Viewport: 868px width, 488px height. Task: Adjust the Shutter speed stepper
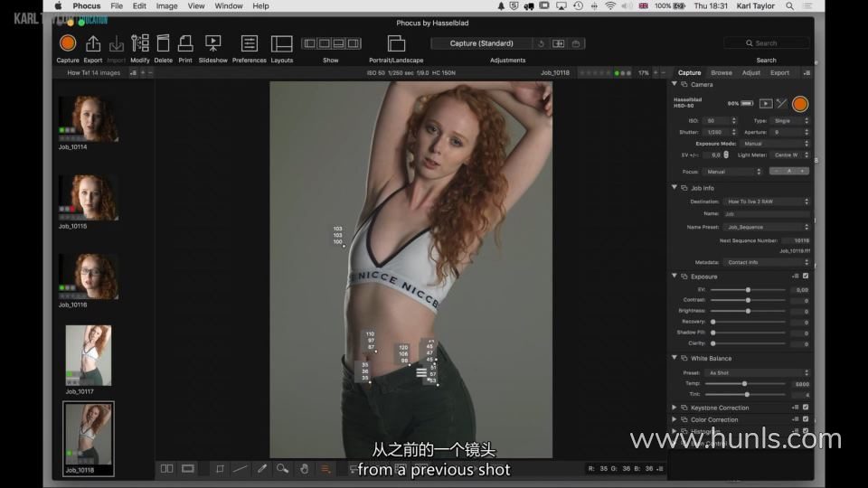pyautogui.click(x=734, y=132)
